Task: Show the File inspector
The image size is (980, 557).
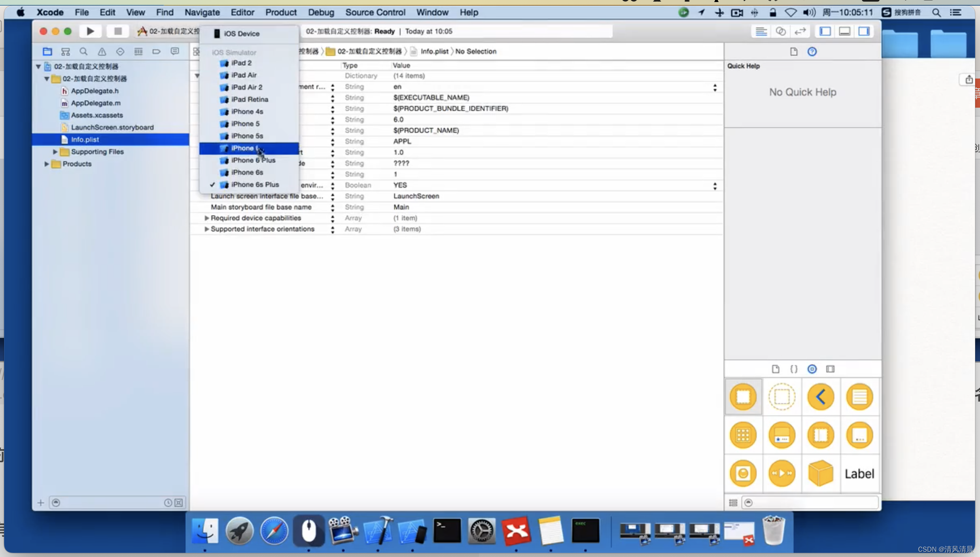Action: click(x=793, y=51)
